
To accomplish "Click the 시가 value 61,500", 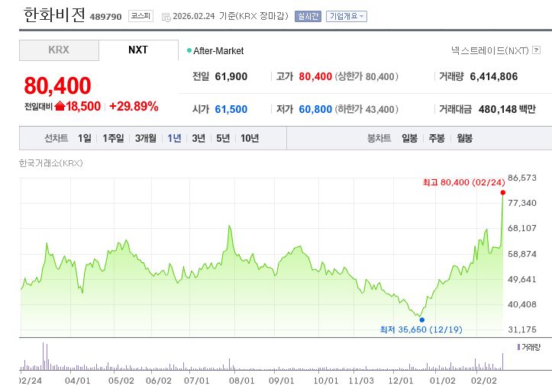I will pyautogui.click(x=231, y=109).
